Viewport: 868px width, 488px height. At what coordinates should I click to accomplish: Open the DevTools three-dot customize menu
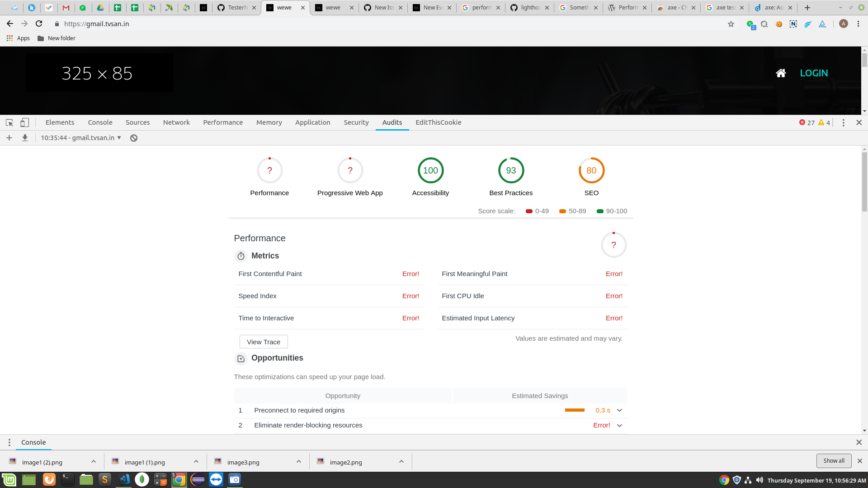tap(843, 122)
